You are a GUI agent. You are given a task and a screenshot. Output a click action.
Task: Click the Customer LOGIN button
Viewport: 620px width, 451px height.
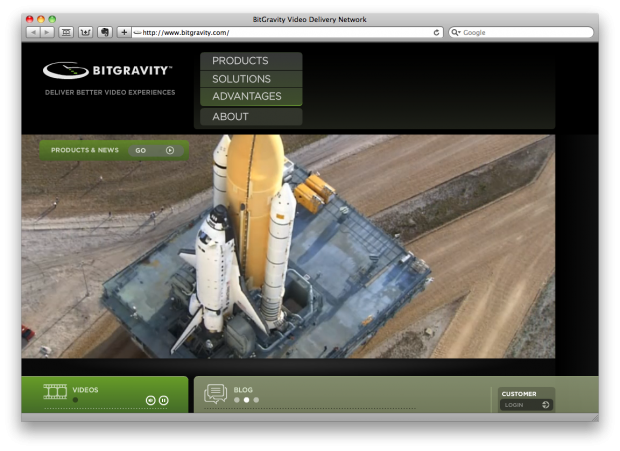point(526,405)
